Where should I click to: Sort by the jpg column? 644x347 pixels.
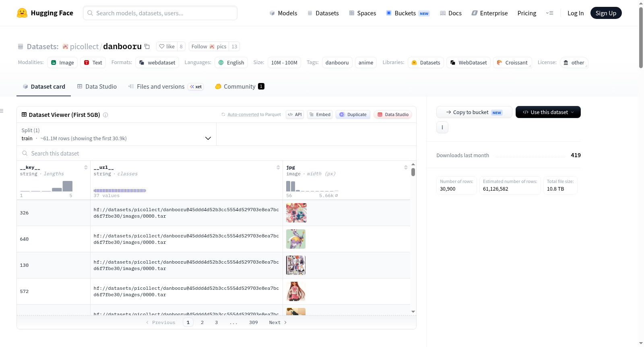[x=406, y=167]
